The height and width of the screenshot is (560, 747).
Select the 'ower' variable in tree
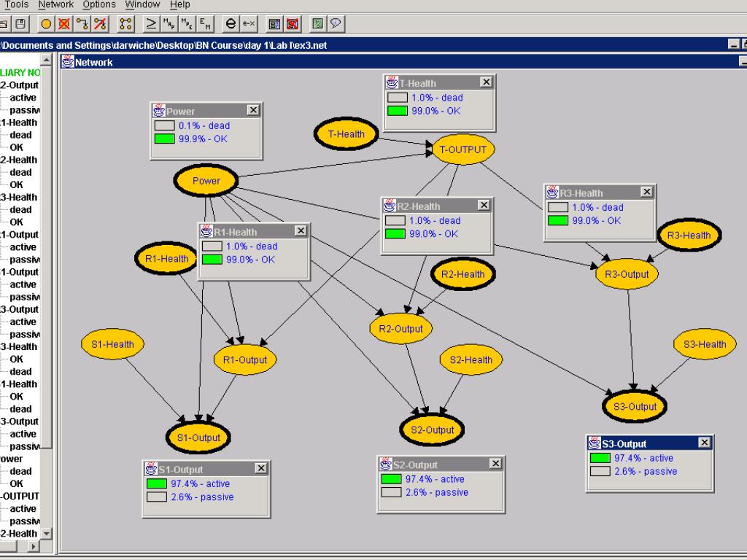pos(12,459)
